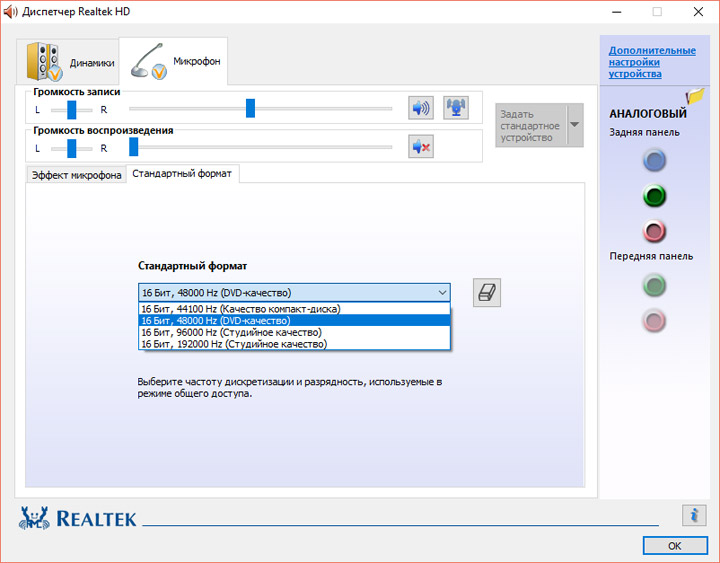Select the blue rear panel jack
The height and width of the screenshot is (563, 720).
pyautogui.click(x=654, y=160)
